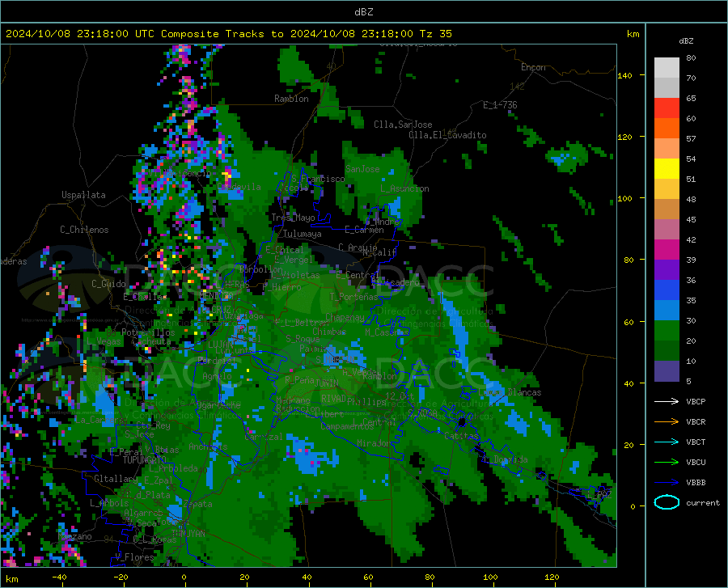
Task: Click the Chapanay map label
Action: pyautogui.click(x=345, y=317)
